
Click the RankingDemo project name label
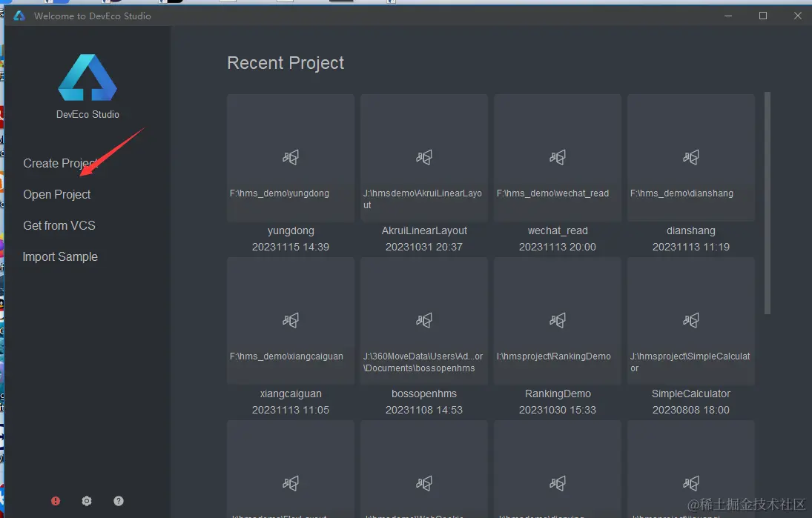coord(558,394)
